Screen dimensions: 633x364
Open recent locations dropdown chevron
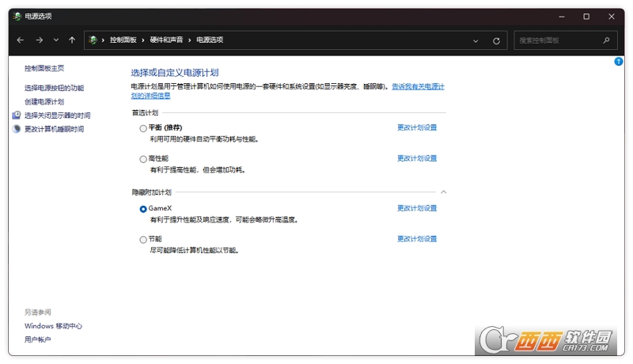[56, 40]
